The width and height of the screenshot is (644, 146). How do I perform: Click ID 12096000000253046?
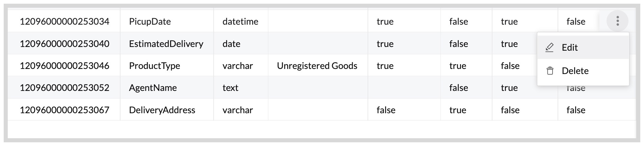click(64, 66)
